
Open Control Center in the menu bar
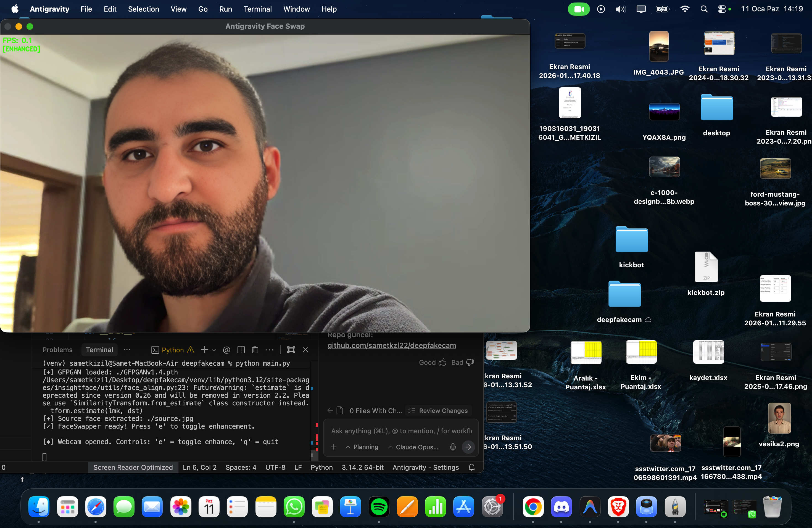(x=722, y=9)
